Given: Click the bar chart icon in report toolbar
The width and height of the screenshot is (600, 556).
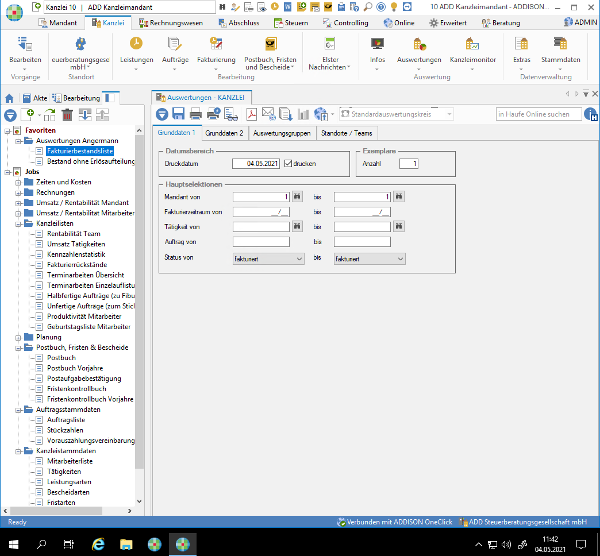Looking at the screenshot, I should point(303,114).
